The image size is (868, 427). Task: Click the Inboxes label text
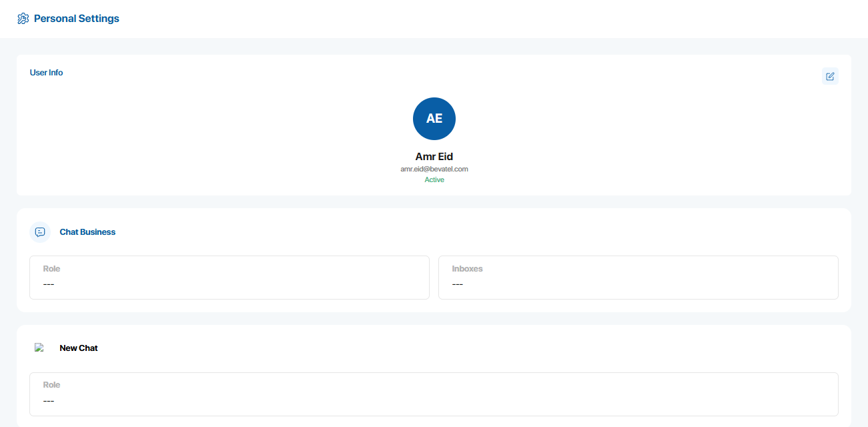[467, 269]
